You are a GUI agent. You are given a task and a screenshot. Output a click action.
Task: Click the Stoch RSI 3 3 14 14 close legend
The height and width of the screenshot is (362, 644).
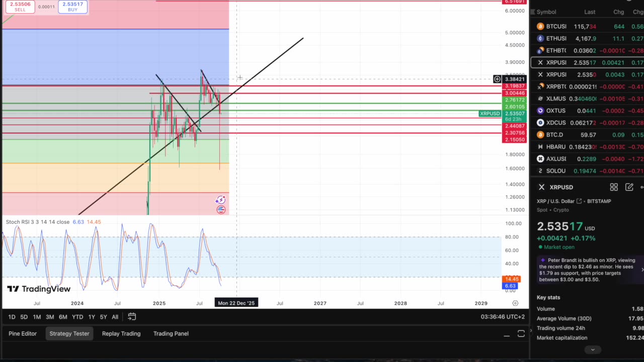[38, 222]
